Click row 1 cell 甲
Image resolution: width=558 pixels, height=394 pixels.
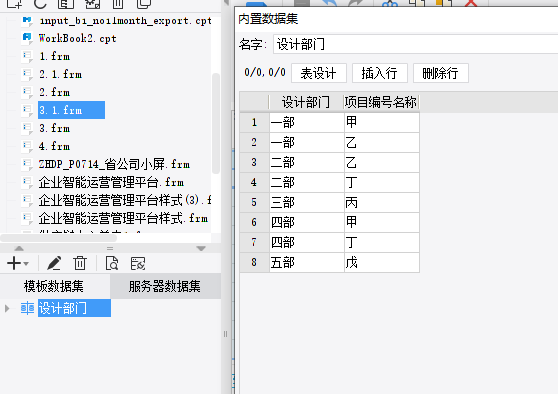click(382, 122)
